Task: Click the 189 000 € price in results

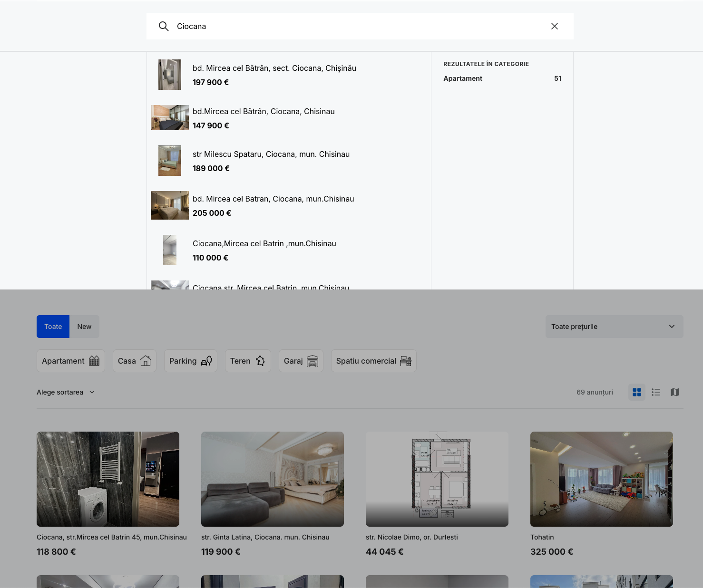Action: [211, 168]
